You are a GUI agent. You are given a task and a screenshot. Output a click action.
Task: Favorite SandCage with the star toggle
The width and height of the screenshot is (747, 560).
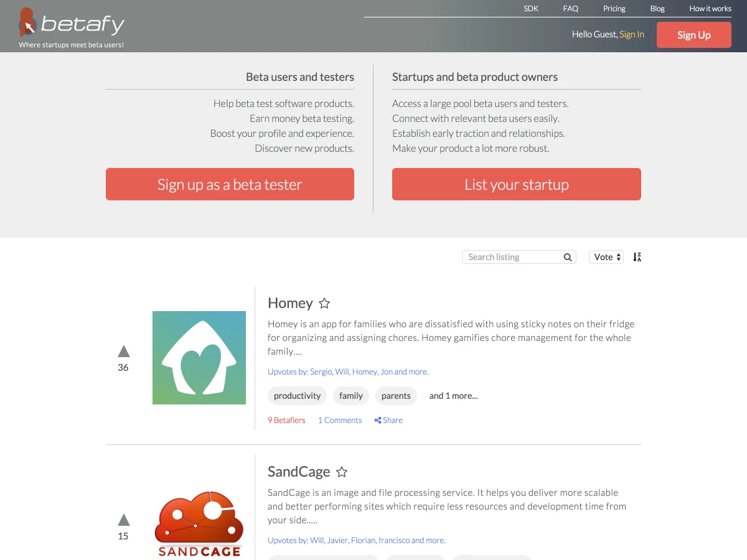click(342, 472)
